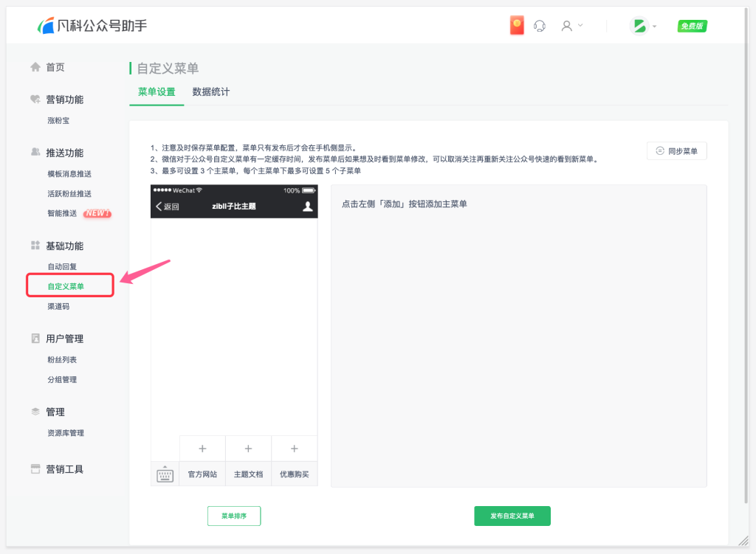Click the plus above 官方网站 to add a submenu
The width and height of the screenshot is (756, 554).
tap(202, 448)
